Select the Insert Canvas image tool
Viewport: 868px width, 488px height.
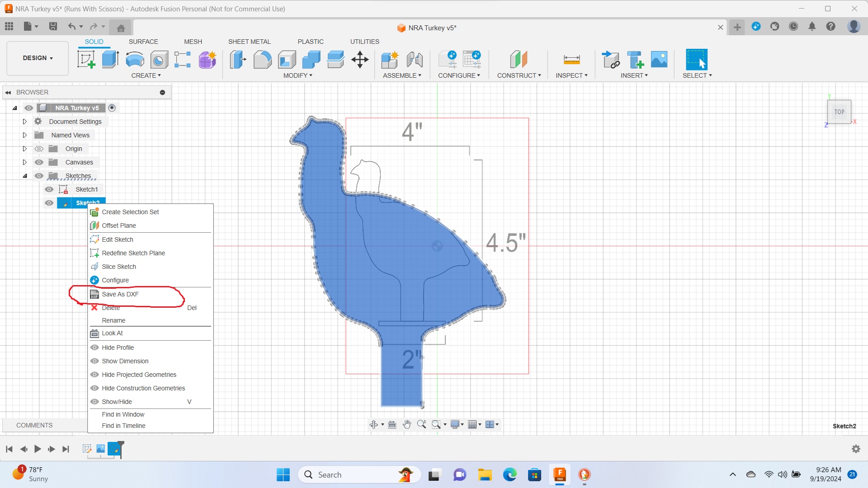coord(659,60)
